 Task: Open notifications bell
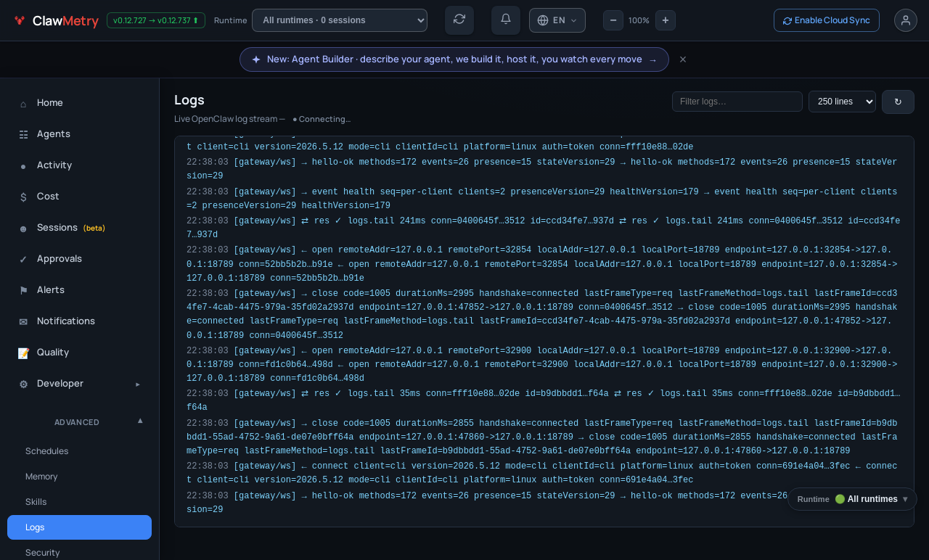[x=506, y=20]
